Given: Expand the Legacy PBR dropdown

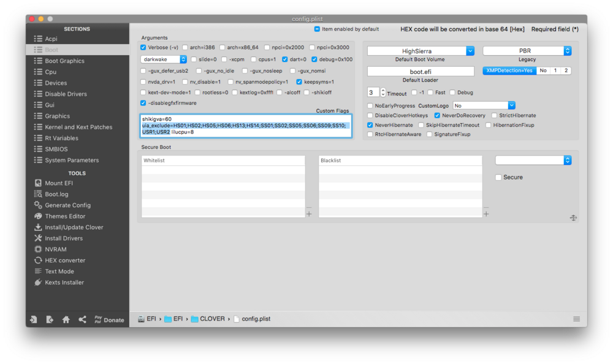Looking at the screenshot, I should 567,51.
